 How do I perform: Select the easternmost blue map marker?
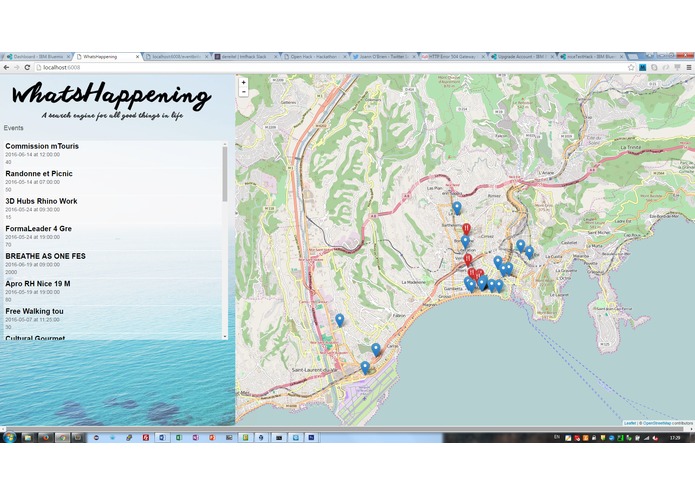pyautogui.click(x=529, y=252)
